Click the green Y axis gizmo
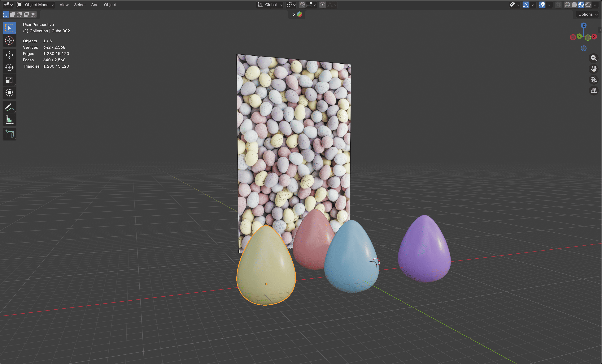602x364 pixels. (x=579, y=36)
